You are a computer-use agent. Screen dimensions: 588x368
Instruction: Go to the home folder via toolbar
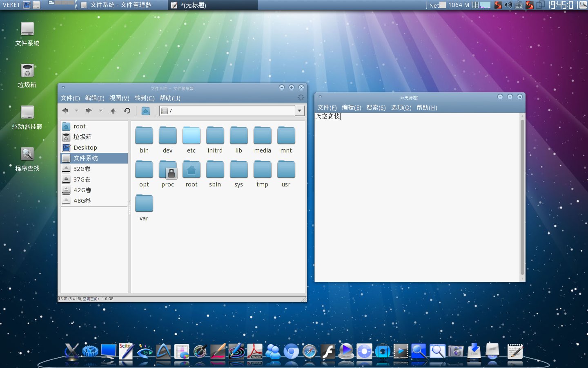pyautogui.click(x=146, y=110)
